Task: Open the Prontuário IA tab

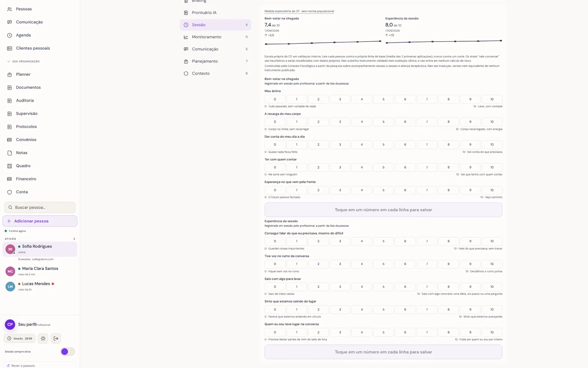Action: (x=215, y=13)
